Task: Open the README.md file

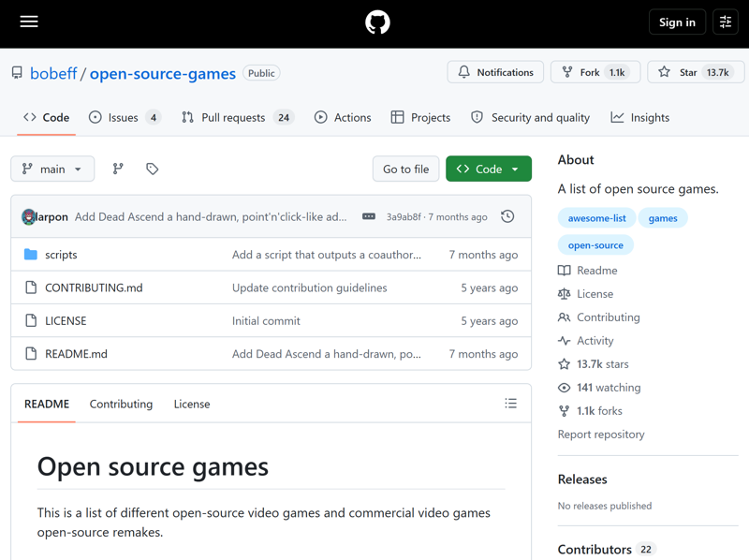Action: [76, 354]
